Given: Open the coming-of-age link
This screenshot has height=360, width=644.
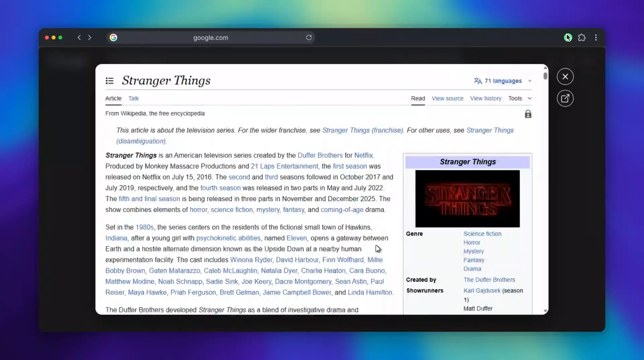Looking at the screenshot, I should (342, 210).
